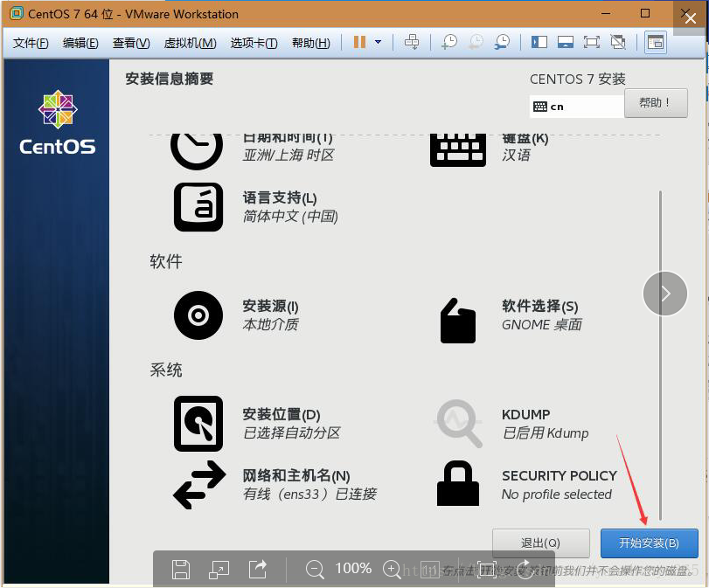
Task: Open image in new window icon
Action: [219, 569]
